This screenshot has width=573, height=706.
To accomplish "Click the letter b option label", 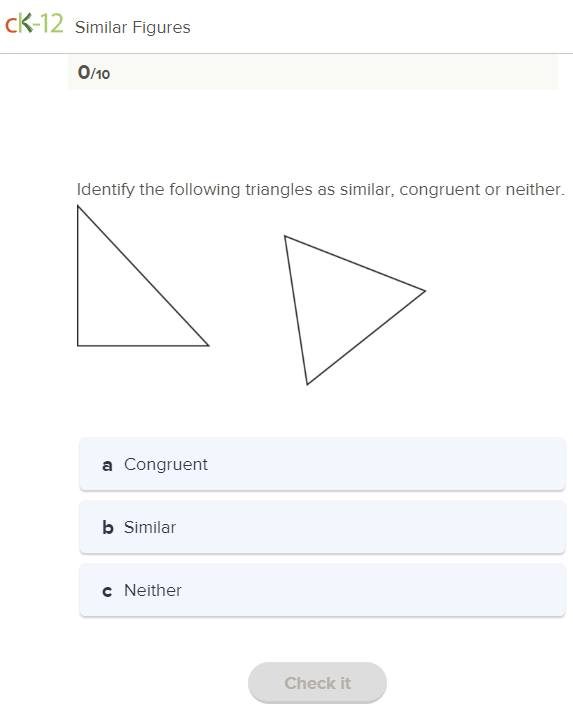I will coord(108,527).
